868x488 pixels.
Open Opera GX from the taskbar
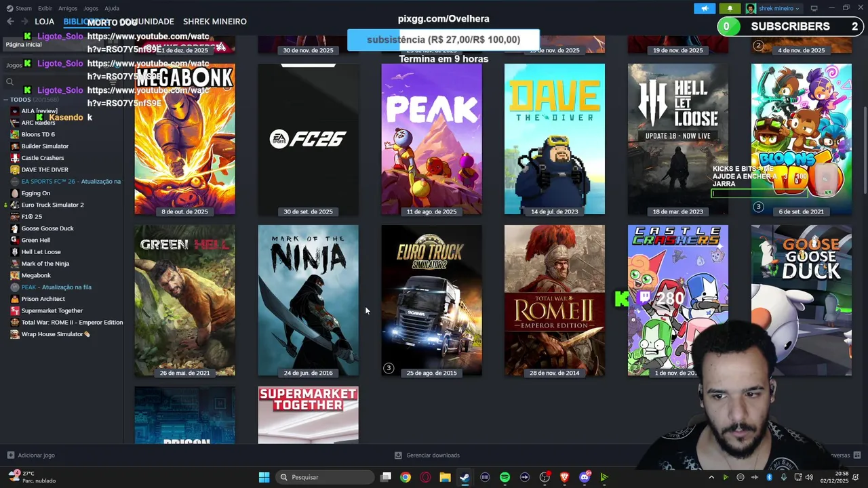point(425,477)
